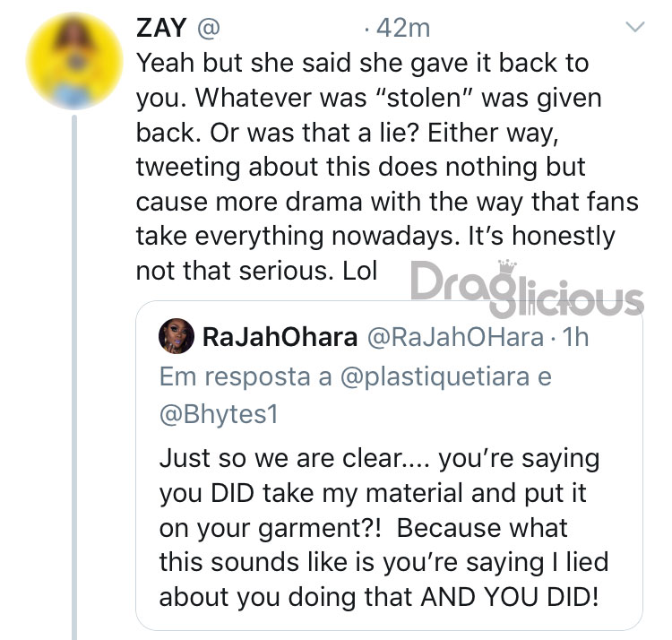Click the bold RaJahOhara display name

click(x=280, y=337)
